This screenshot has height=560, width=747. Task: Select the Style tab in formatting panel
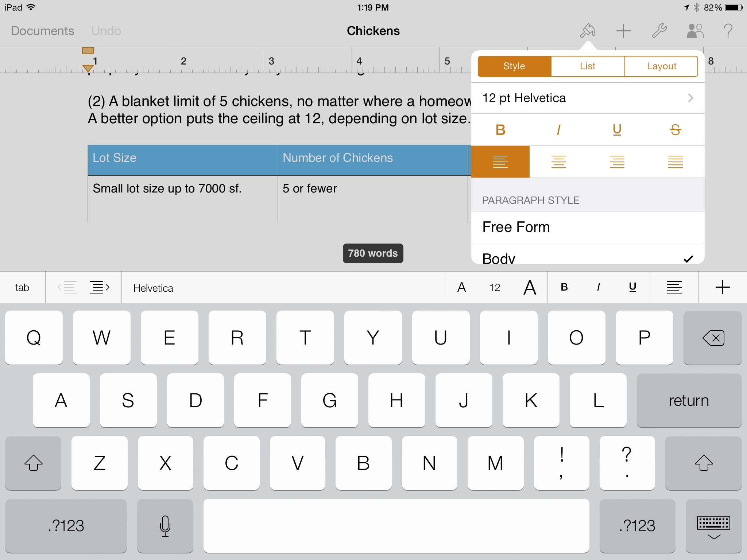tap(512, 66)
